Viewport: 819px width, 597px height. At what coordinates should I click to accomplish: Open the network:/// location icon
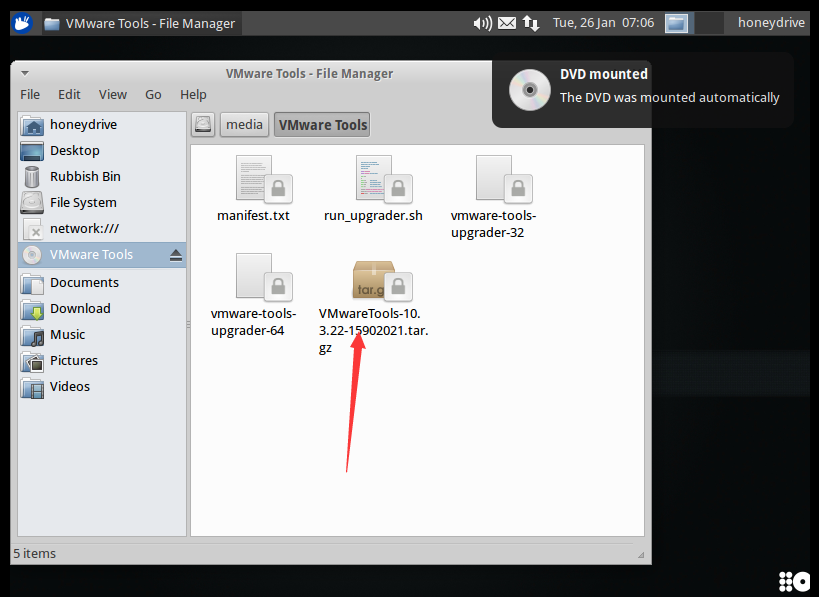click(32, 229)
